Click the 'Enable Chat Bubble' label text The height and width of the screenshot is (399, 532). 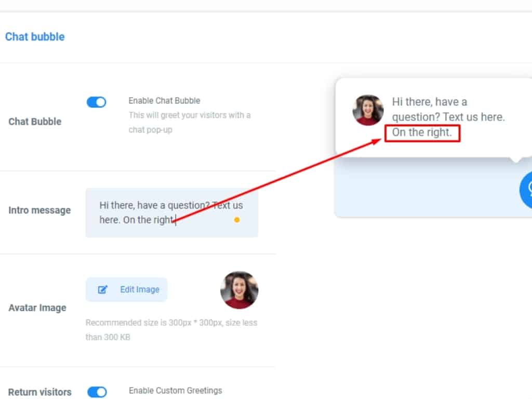pos(164,101)
